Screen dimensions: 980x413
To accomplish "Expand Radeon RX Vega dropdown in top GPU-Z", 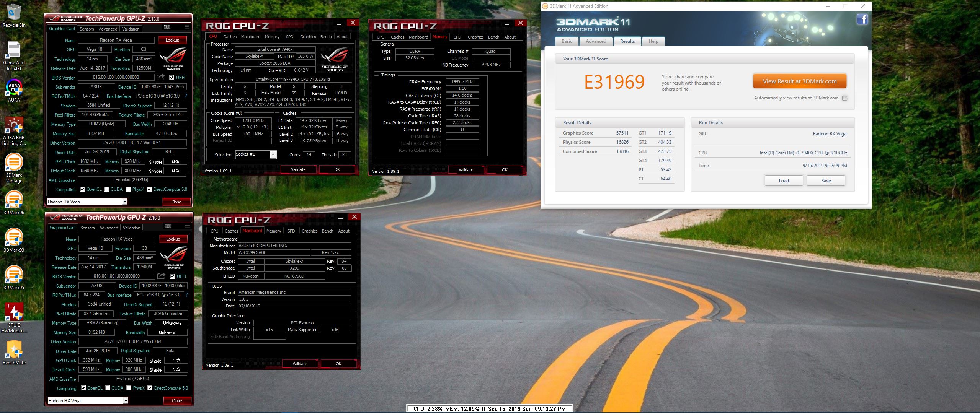I will pyautogui.click(x=125, y=202).
